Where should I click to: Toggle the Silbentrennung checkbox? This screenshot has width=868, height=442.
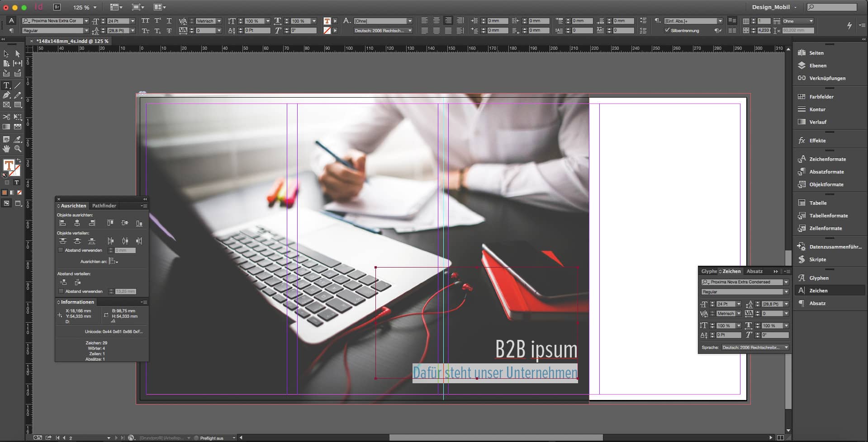(x=667, y=30)
